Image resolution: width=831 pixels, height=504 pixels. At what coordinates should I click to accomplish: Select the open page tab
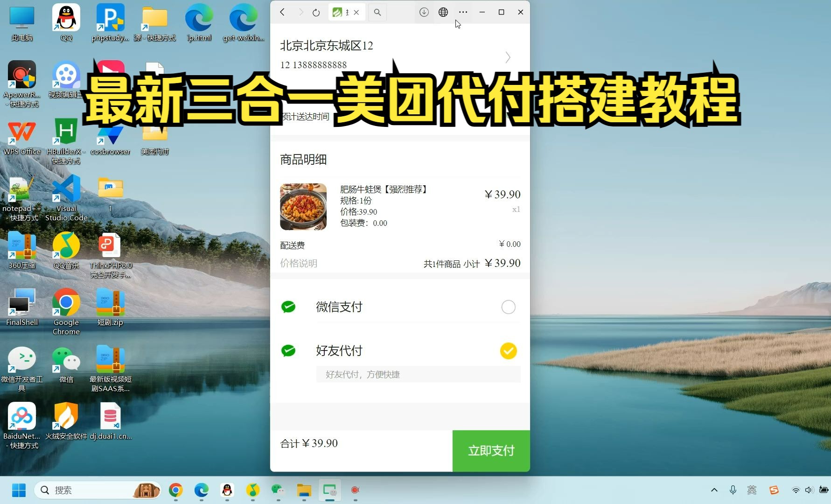tap(346, 13)
